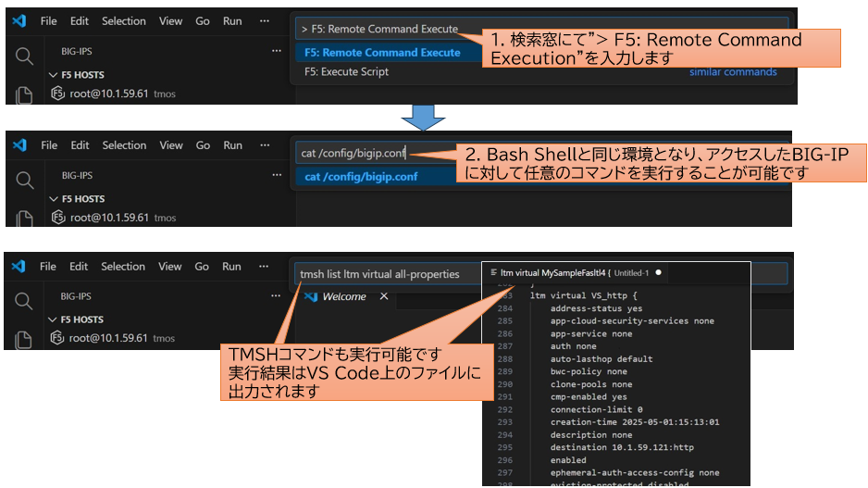Click the tmsh list ltm virtual all-properties input
868x488 pixels.
[388, 274]
